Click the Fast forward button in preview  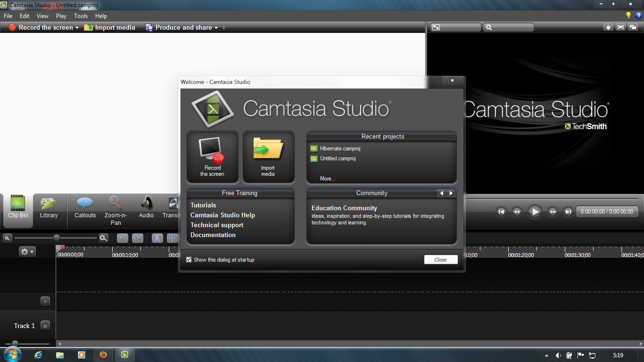coord(553,212)
